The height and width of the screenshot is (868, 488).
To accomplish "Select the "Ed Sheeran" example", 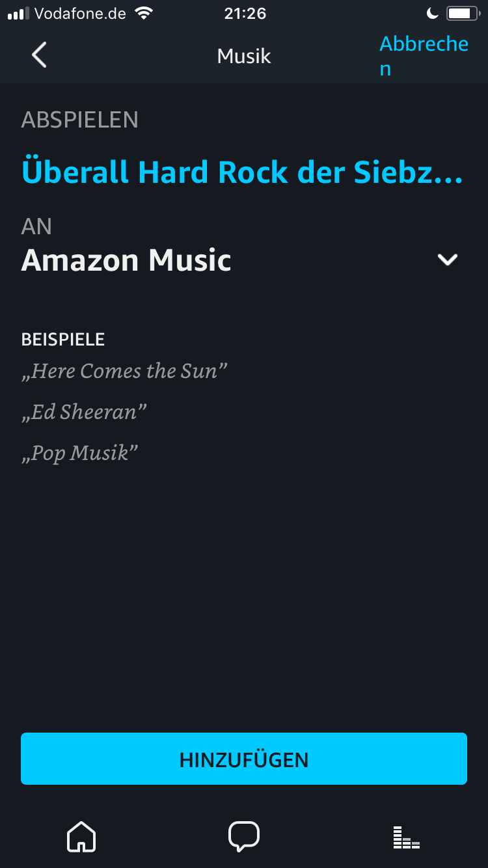I will pyautogui.click(x=84, y=412).
